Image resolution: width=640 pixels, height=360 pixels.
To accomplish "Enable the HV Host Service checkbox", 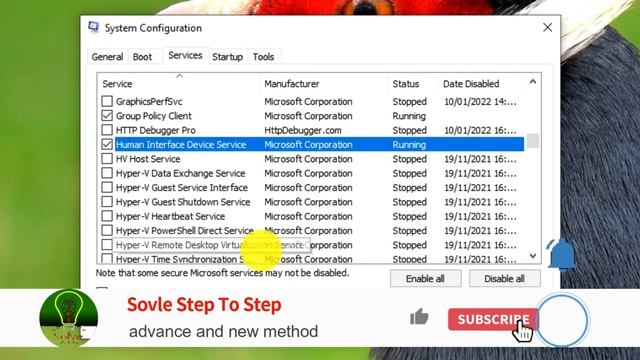I will [107, 159].
